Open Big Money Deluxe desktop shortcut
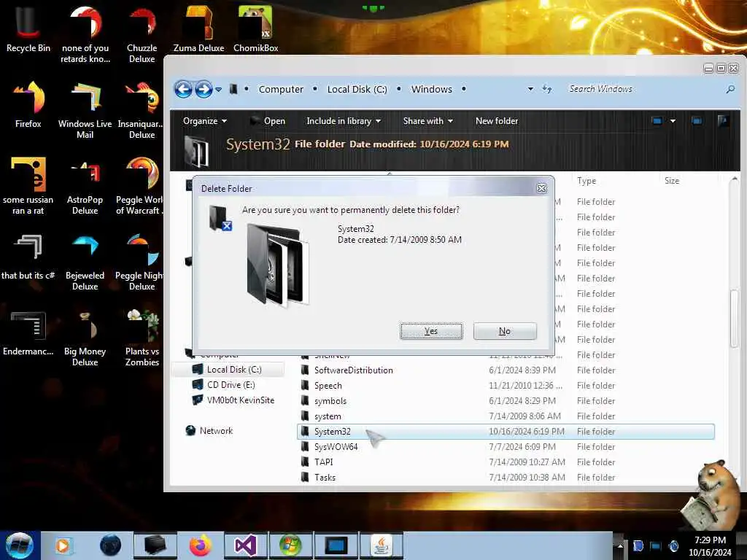This screenshot has height=560, width=747. [85, 338]
